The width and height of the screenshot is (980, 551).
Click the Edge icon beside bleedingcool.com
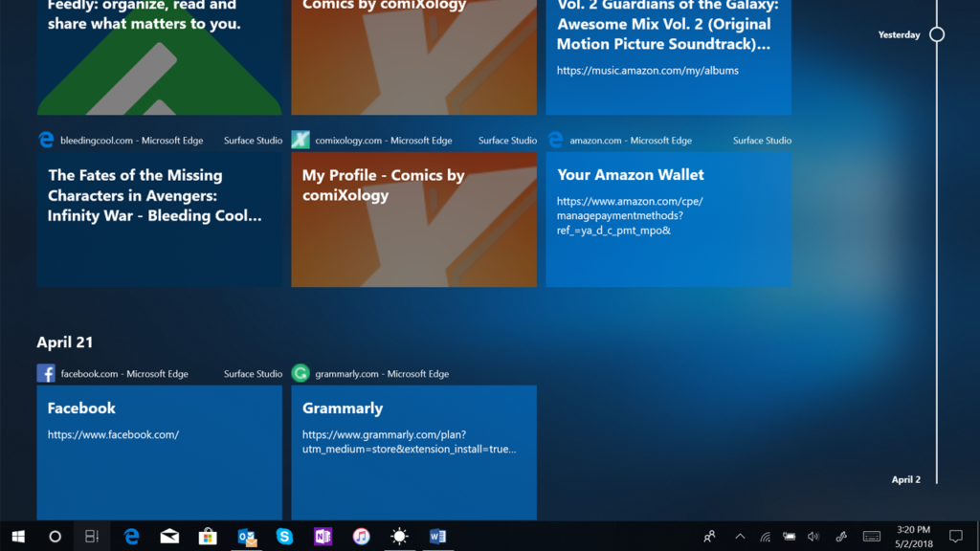point(46,140)
